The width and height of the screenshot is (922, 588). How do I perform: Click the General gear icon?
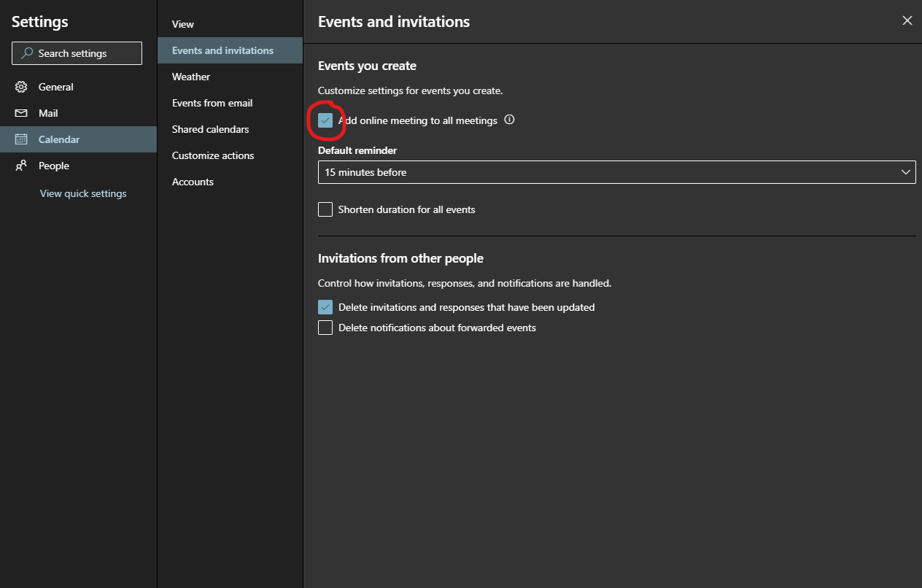tap(21, 87)
